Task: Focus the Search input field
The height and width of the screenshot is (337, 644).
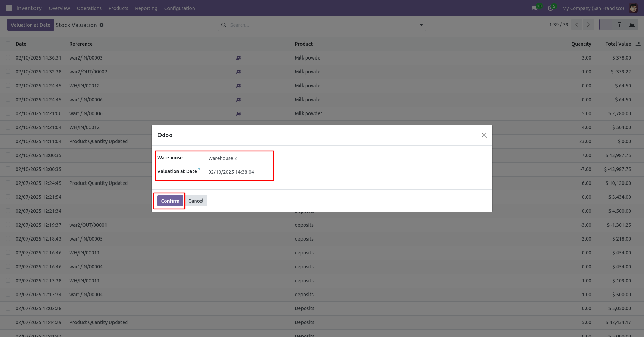Action: 322,25
